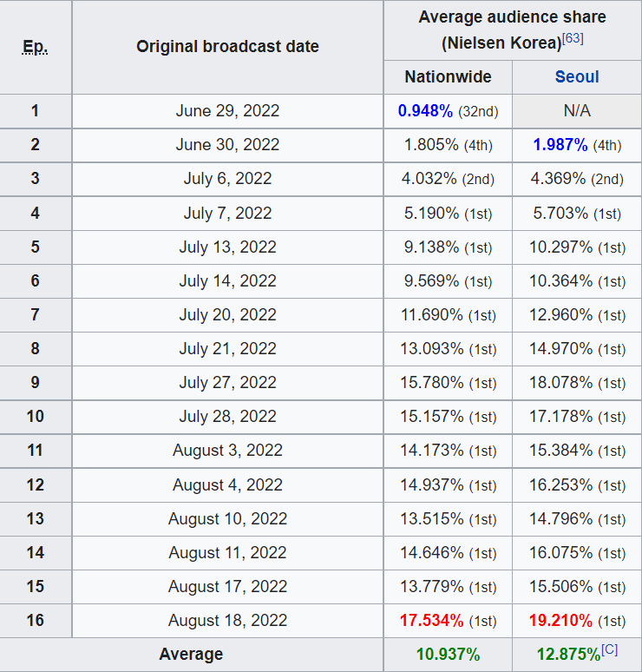Select the July 27, 2022 date cell

[227, 383]
